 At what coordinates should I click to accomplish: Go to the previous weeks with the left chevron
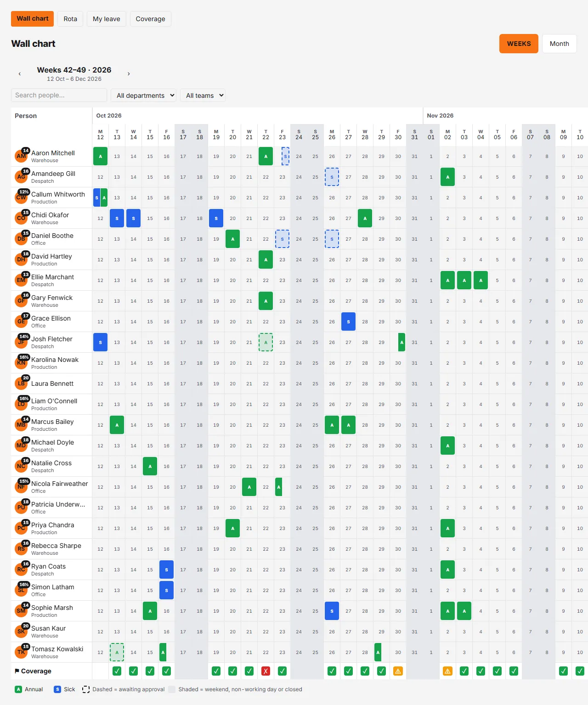tap(19, 73)
